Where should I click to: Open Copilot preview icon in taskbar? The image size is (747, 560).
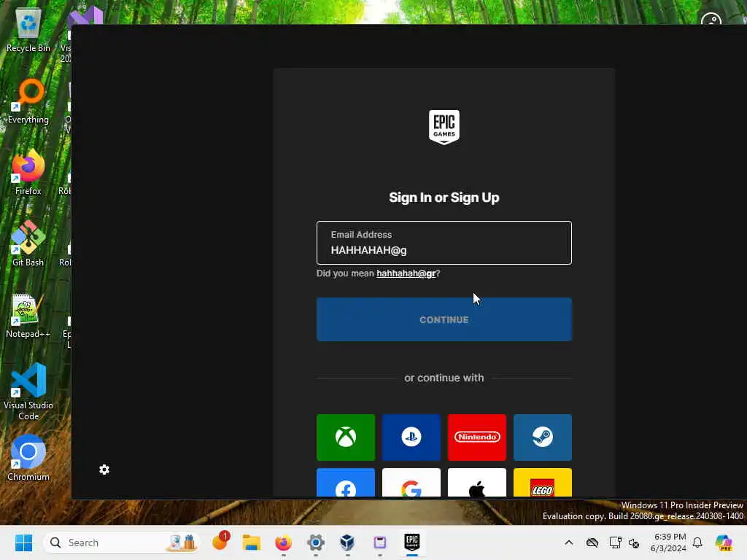pos(724,542)
